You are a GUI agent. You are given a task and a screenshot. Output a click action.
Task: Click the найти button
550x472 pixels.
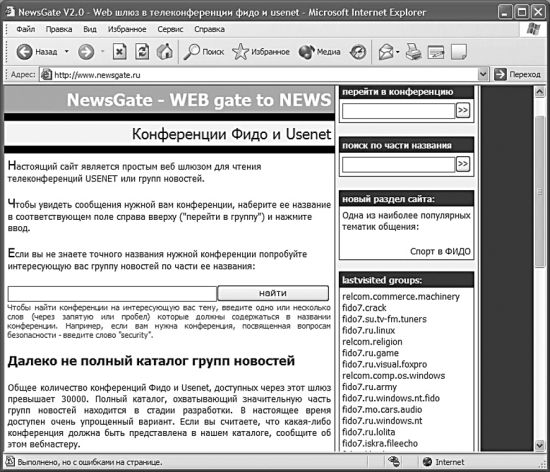point(273,293)
